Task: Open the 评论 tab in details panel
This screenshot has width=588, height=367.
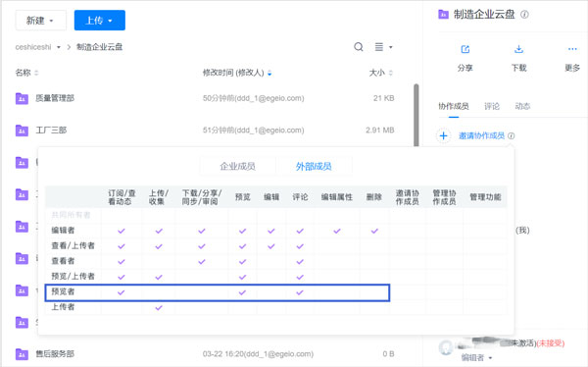Action: click(x=492, y=106)
